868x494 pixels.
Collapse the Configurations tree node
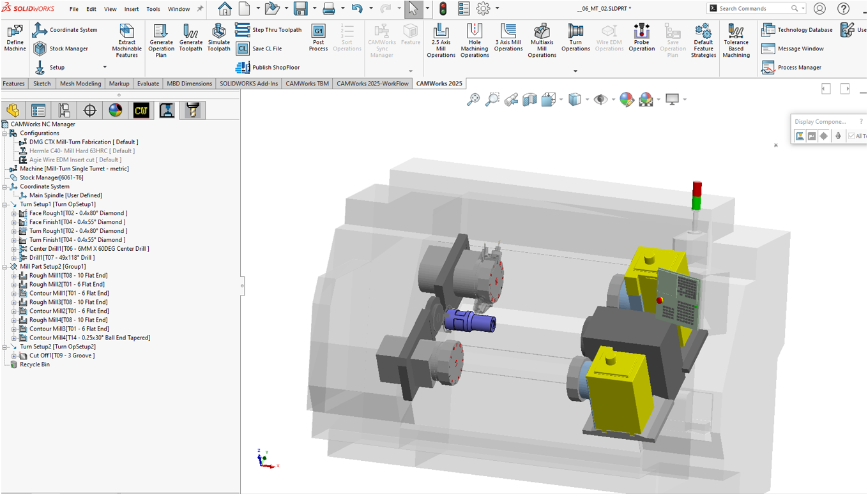coord(4,133)
